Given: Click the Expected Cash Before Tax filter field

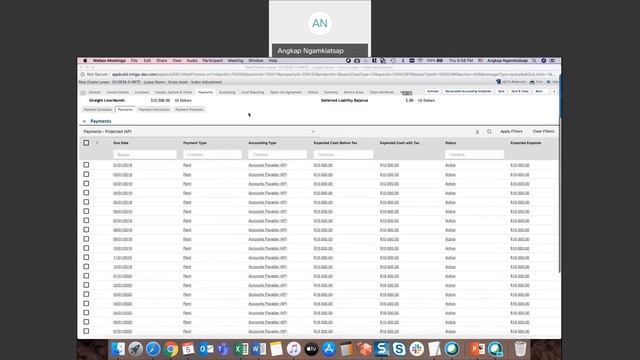Looking at the screenshot, I should pos(343,155).
